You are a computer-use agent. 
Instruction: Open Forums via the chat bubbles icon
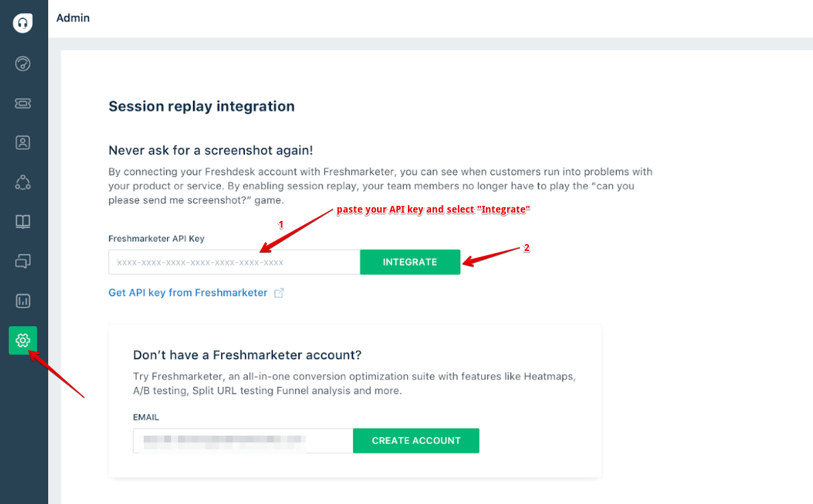[23, 261]
